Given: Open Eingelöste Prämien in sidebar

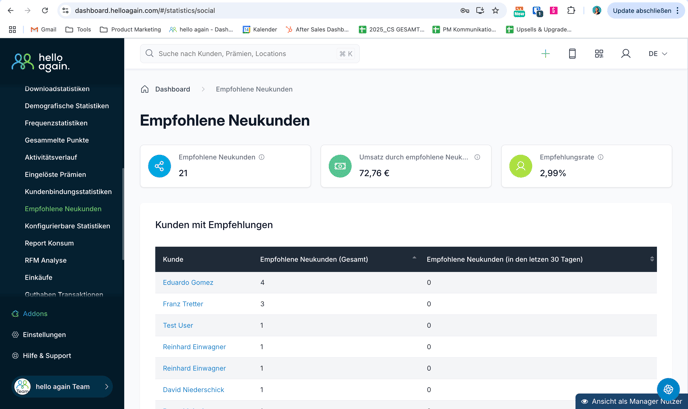Looking at the screenshot, I should [55, 174].
